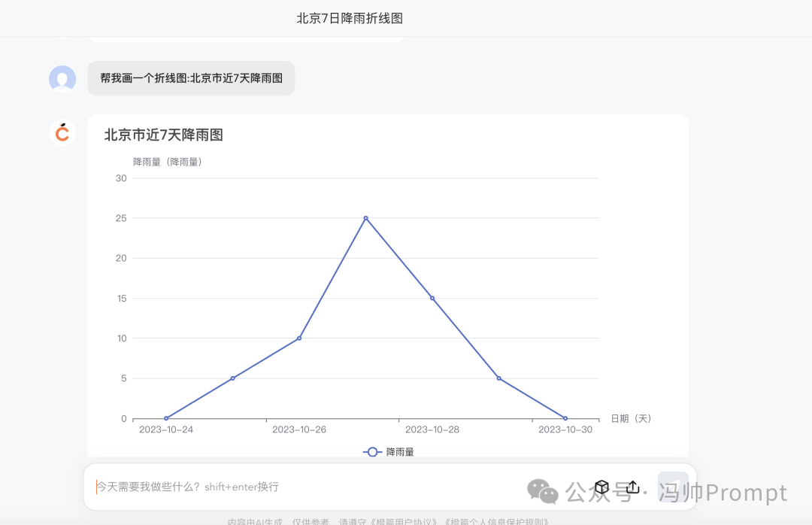The image size is (812, 525).
Task: Click the circular legend marker beside 降雨量
Action: tap(371, 451)
